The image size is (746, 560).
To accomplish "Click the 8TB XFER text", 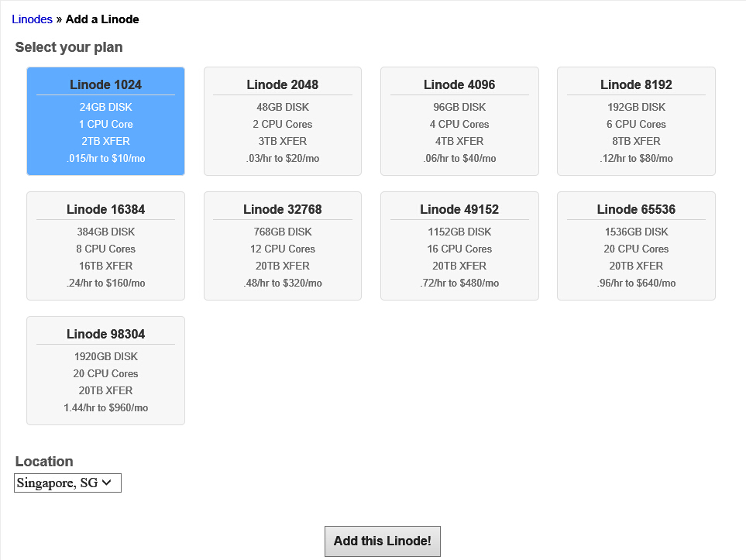I will pos(636,141).
